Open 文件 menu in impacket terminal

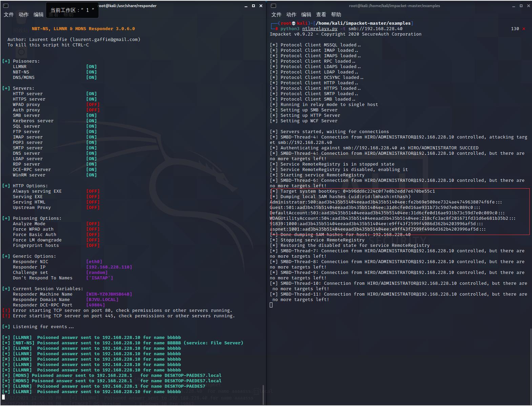pos(276,15)
